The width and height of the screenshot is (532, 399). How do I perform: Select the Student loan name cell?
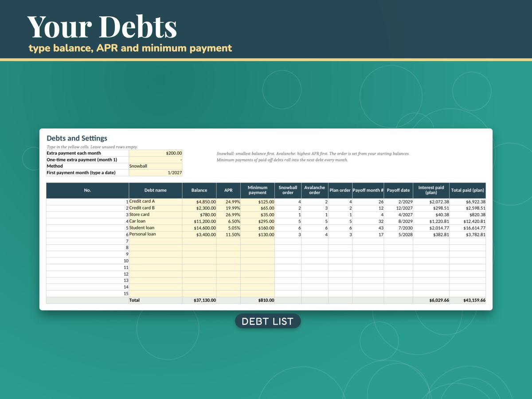[x=156, y=228]
